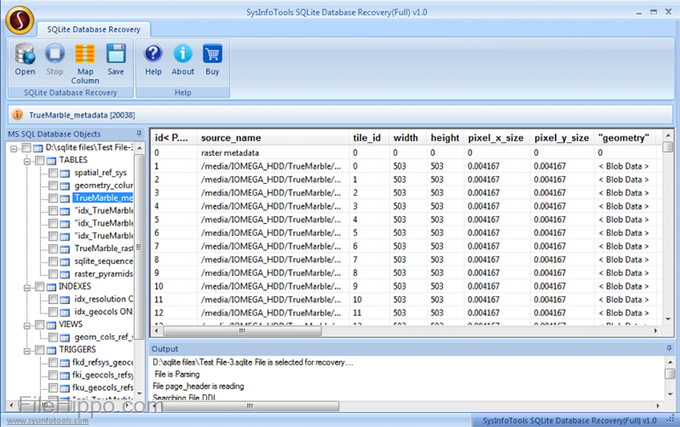This screenshot has height=427, width=680.
Task: Click the Buy shopping cart icon
Action: 212,55
